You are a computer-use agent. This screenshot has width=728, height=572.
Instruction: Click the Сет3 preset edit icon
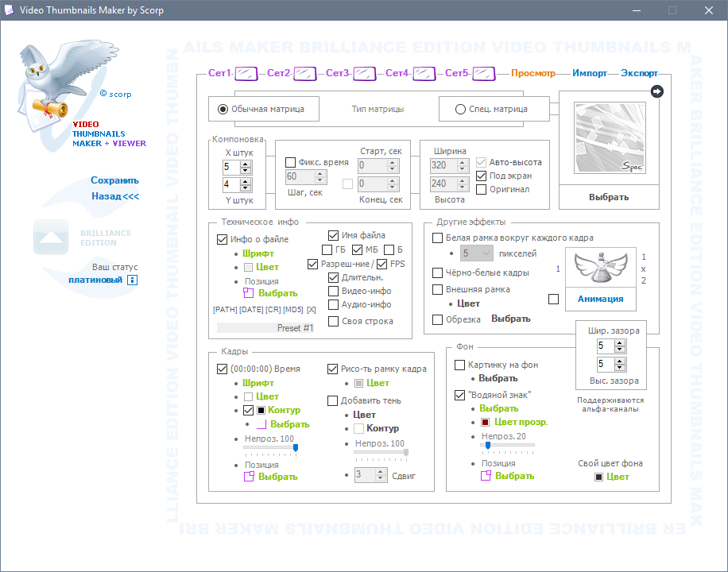[364, 74]
